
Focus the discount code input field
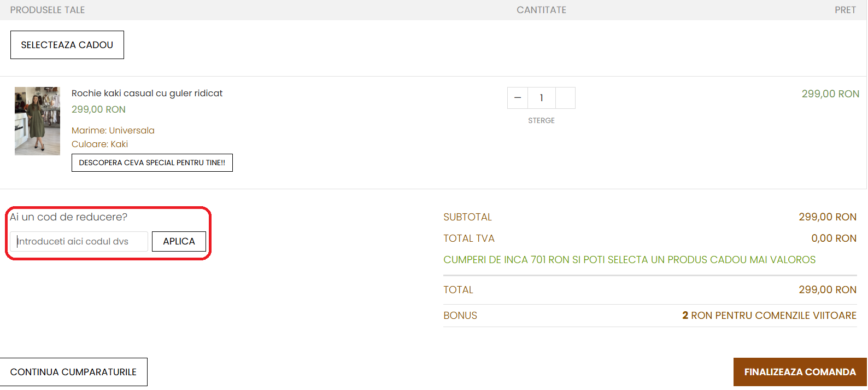point(79,241)
